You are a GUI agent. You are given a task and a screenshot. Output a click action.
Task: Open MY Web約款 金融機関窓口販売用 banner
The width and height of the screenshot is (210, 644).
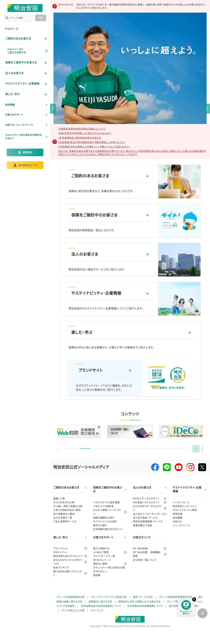79,431
